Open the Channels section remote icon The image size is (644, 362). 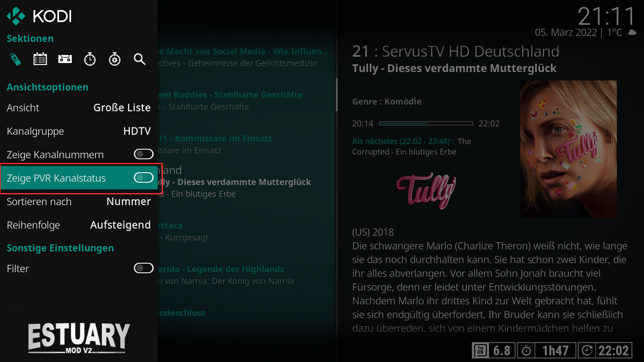point(15,59)
